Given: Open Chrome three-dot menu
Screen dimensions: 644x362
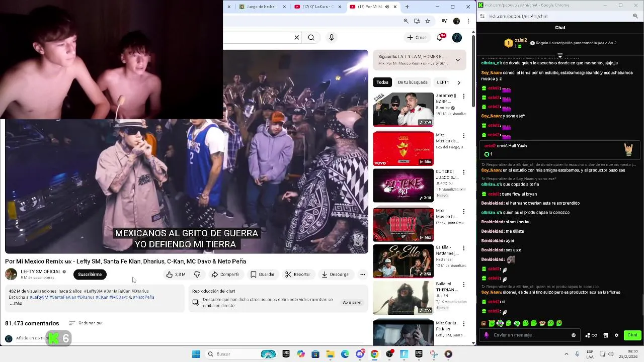Looking at the screenshot, I should click(469, 21).
